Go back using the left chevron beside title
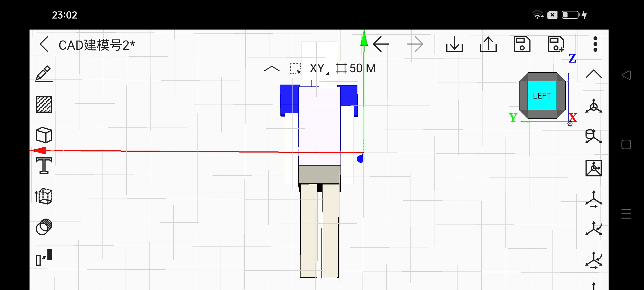644x290 pixels. click(x=44, y=44)
